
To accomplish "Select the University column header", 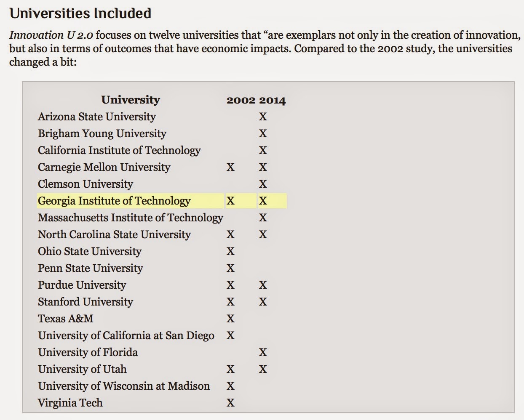I will (131, 100).
